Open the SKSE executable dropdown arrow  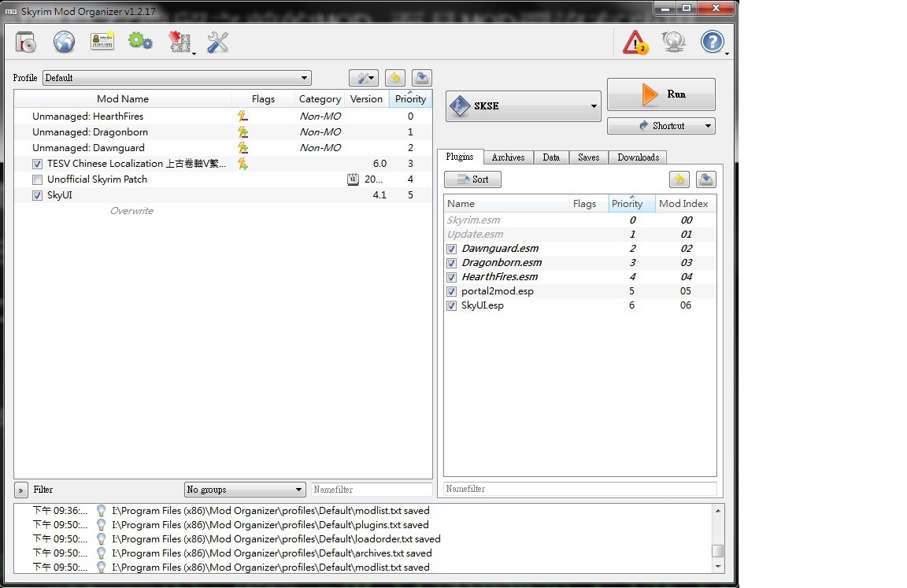click(x=594, y=106)
